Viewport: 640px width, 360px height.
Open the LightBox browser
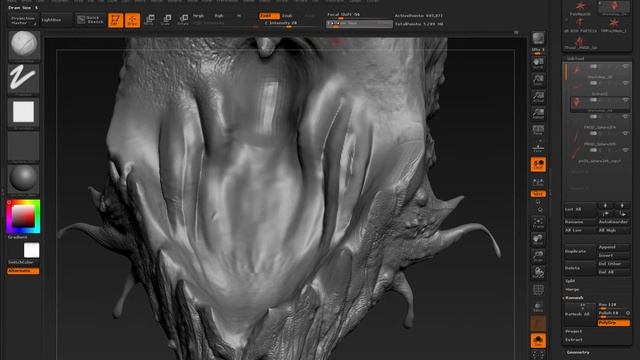click(x=56, y=20)
